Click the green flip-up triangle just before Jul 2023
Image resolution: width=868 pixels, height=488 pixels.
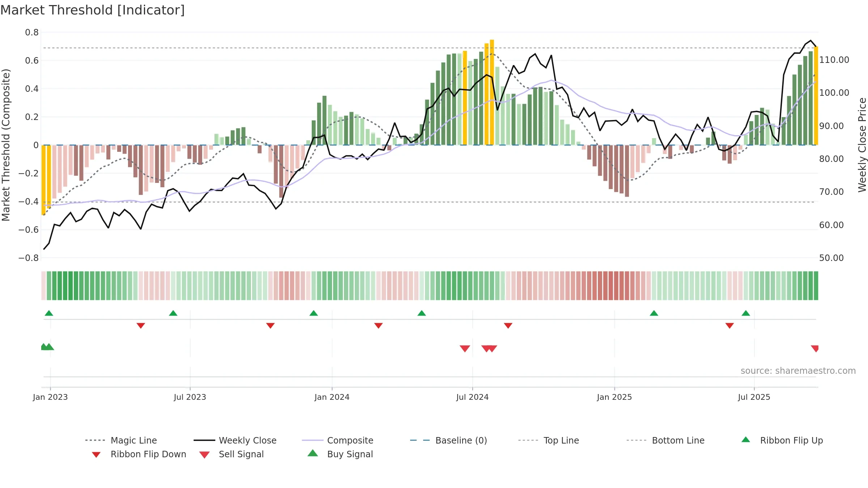point(173,313)
